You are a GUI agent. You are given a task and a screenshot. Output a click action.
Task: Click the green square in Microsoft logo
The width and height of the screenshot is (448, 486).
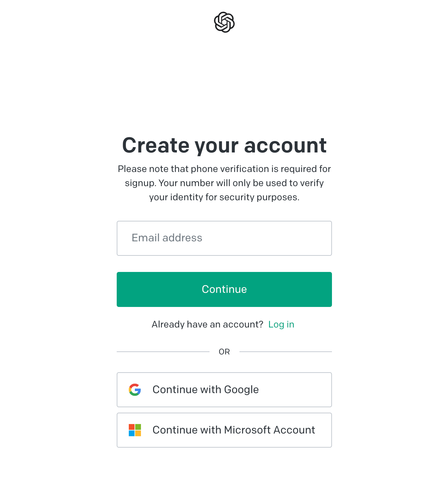[138, 427]
